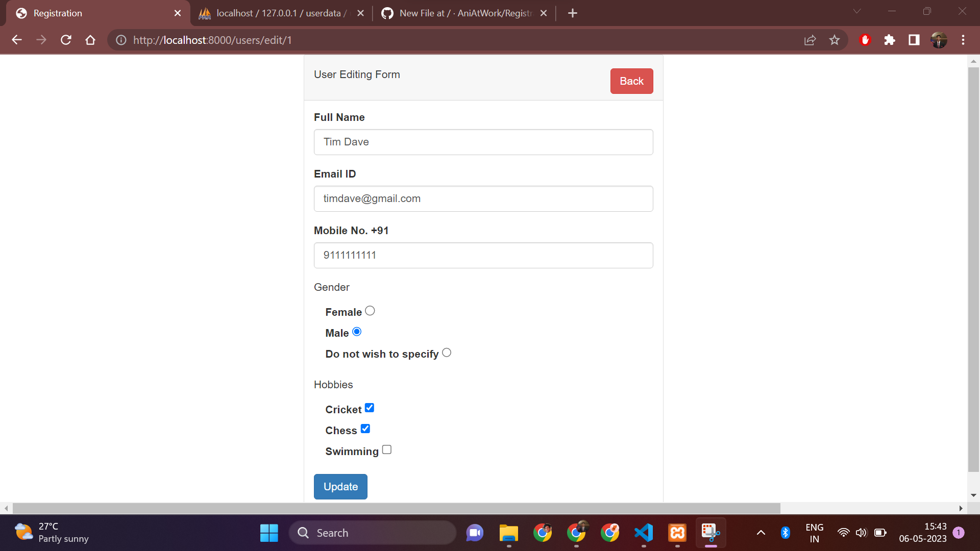Open the Chrome profile avatar

pos(939,40)
